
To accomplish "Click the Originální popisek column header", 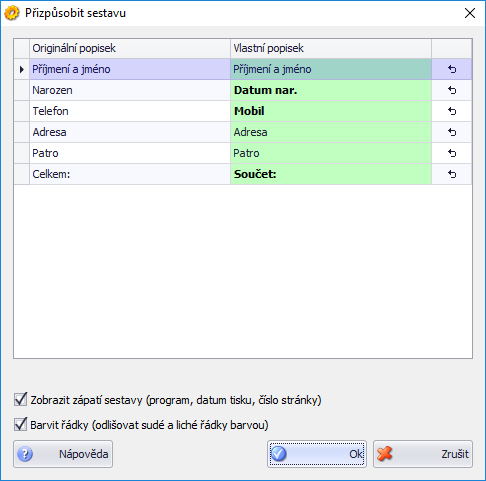I will point(130,49).
